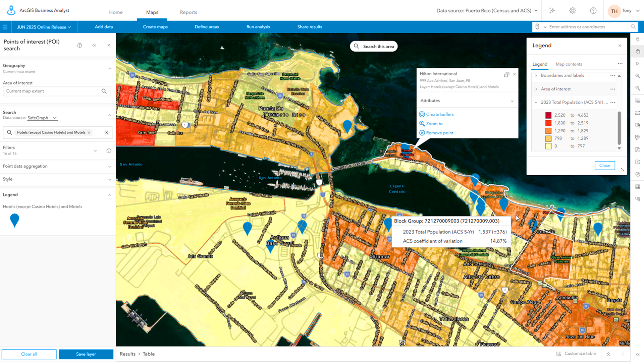Collapse the 2023 Total Population legend item

pyautogui.click(x=536, y=103)
